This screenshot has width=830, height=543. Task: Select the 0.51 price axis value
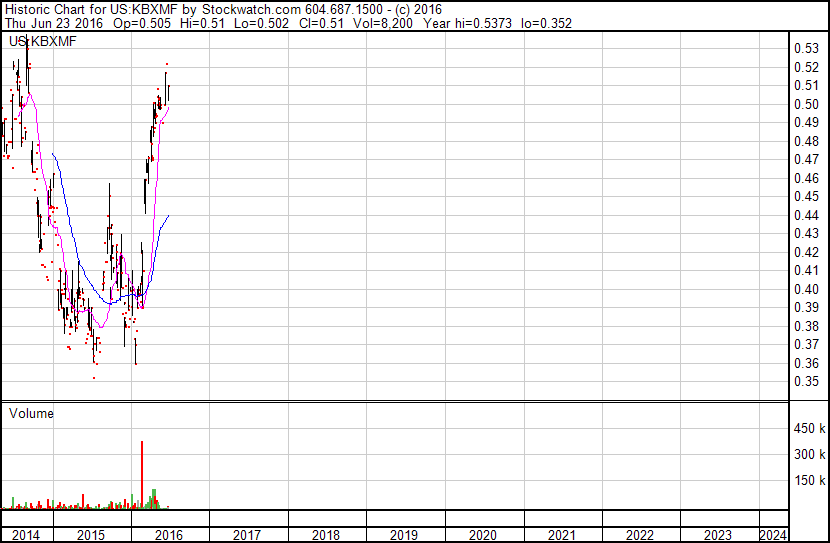tap(806, 85)
